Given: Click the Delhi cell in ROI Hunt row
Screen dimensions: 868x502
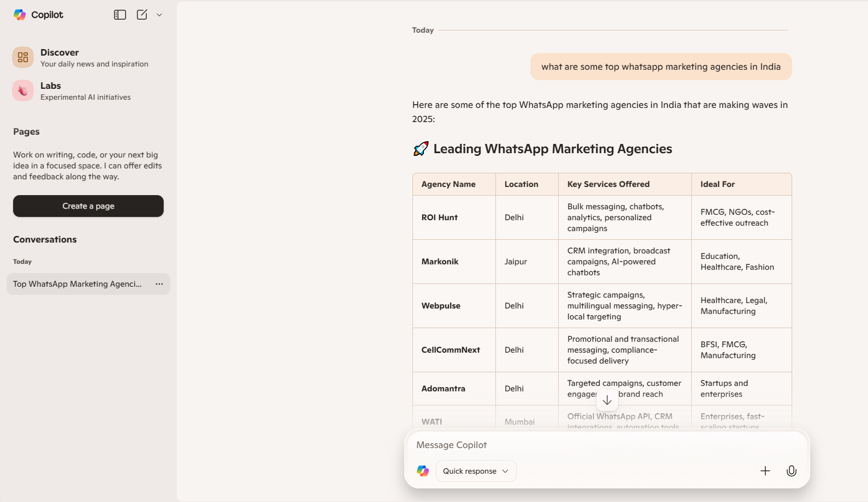Looking at the screenshot, I should click(527, 217).
